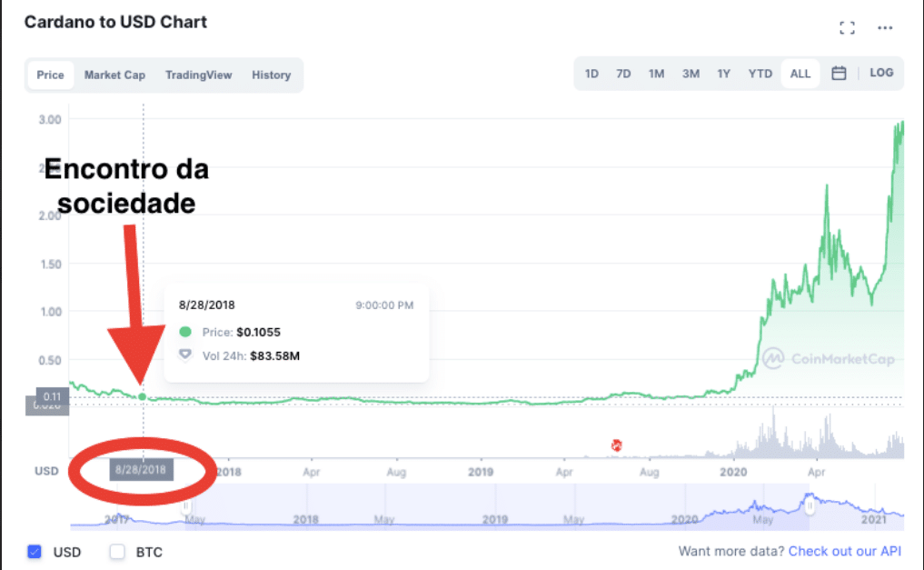Uncheck the USD currency checkbox
924x570 pixels.
coord(35,552)
